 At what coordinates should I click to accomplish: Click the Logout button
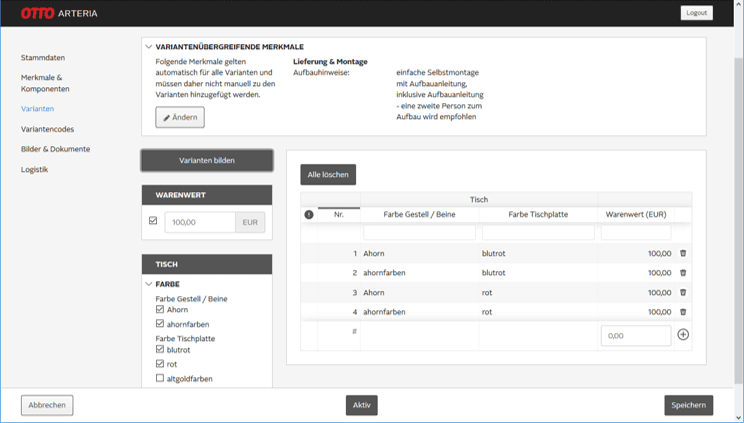pos(697,13)
